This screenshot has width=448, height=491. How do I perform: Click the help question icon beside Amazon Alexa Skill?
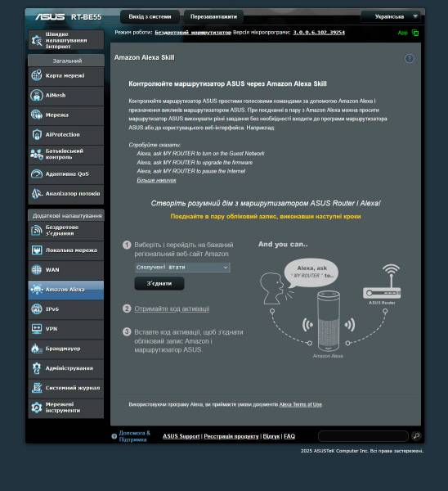click(x=410, y=59)
